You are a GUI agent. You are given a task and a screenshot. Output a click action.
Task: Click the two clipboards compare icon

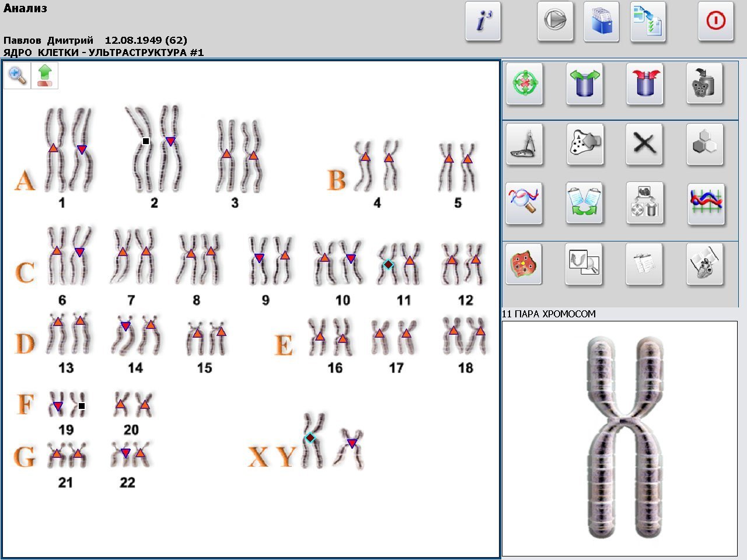point(584,203)
